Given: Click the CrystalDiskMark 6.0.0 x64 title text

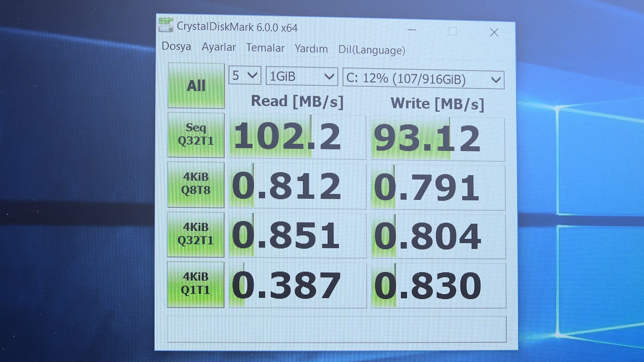Looking at the screenshot, I should (x=237, y=27).
